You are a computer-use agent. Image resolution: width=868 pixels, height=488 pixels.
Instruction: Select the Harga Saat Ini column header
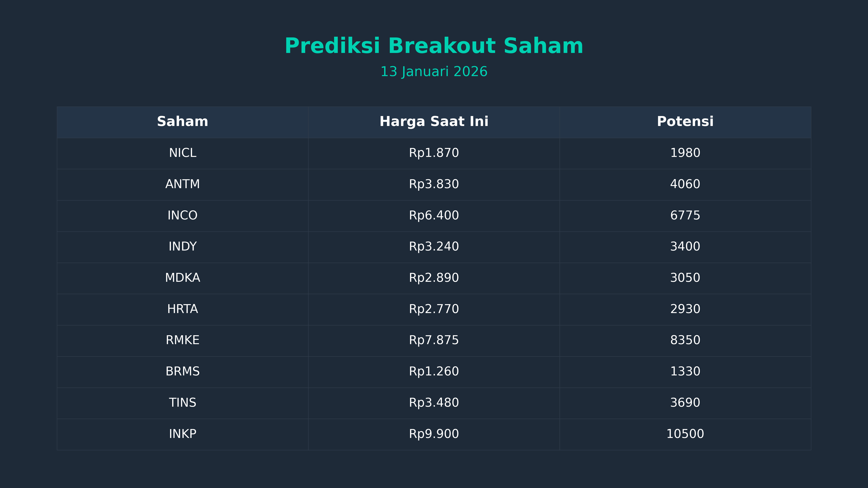[434, 122]
